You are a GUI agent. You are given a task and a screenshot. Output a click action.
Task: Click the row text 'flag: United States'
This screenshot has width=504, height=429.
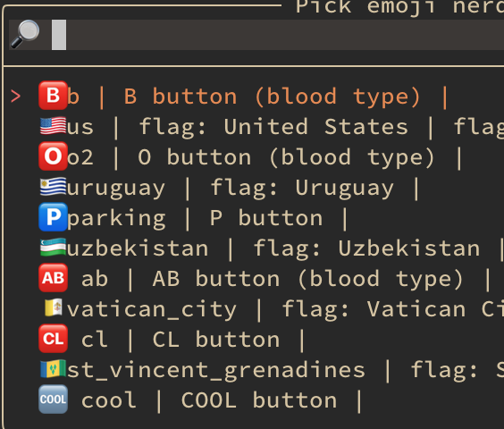point(273,127)
